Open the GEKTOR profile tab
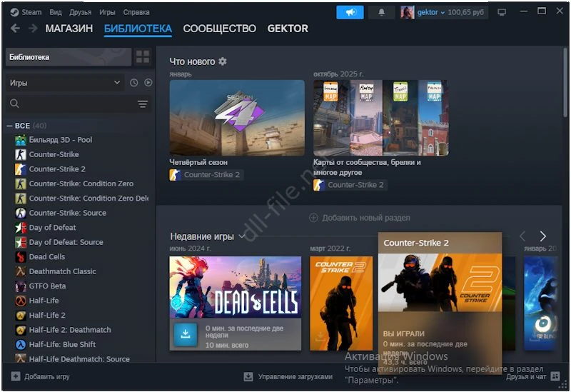Viewport: 571px width, 392px height. click(288, 29)
